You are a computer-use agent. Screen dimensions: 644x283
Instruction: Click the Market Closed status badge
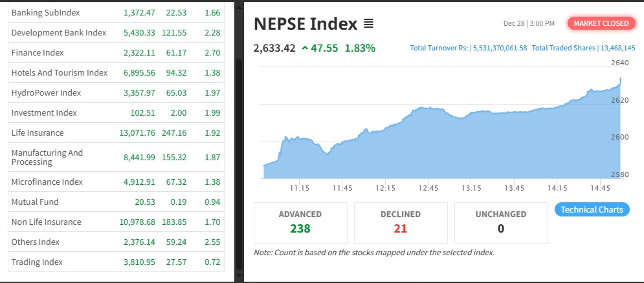point(601,23)
